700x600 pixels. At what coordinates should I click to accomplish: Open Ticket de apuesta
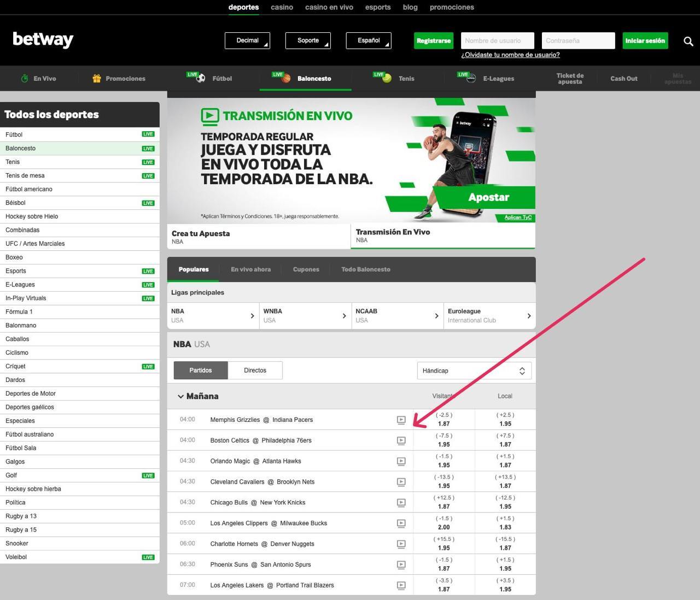[x=570, y=79]
